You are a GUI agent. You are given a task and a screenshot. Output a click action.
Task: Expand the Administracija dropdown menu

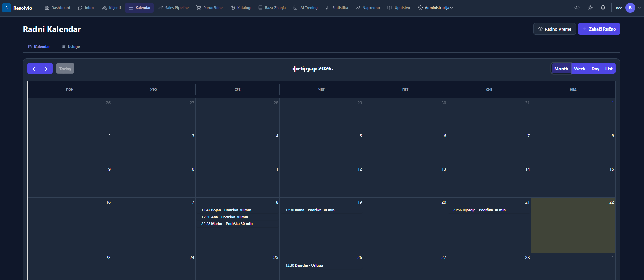tap(435, 8)
